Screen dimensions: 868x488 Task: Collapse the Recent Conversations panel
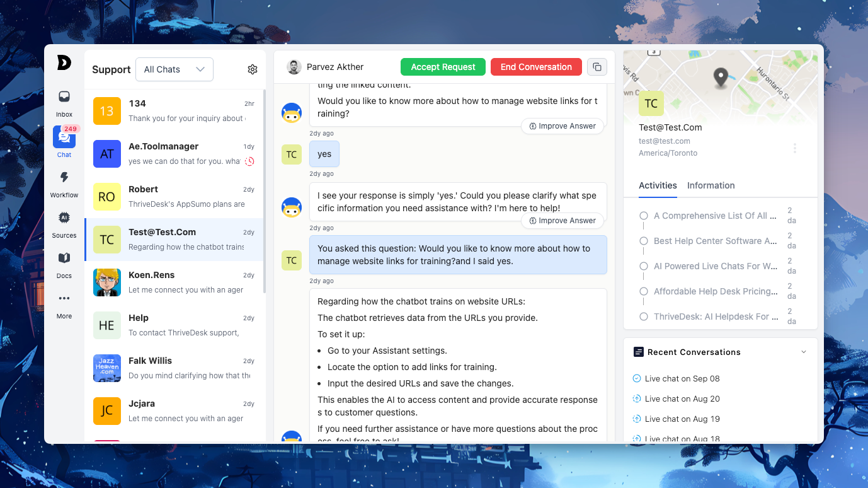(x=803, y=352)
